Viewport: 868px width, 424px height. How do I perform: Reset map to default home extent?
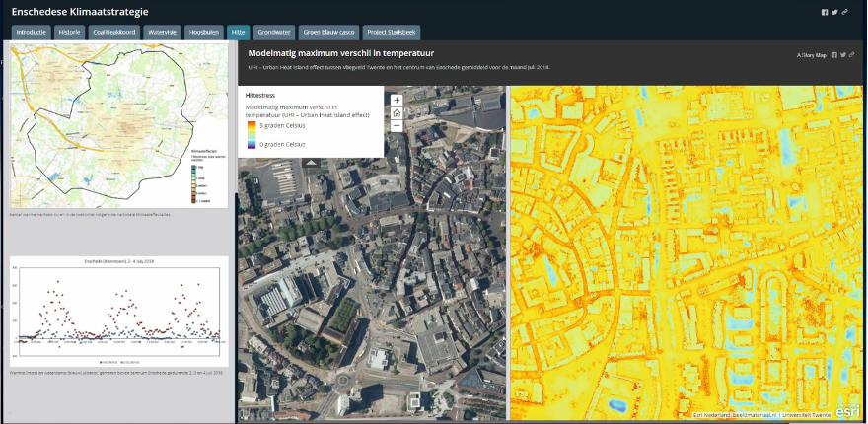397,112
